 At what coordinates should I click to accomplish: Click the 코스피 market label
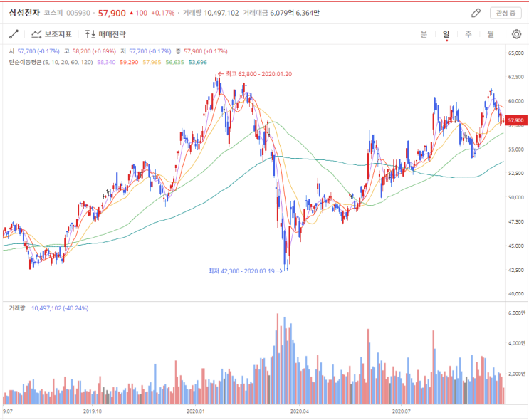[53, 13]
